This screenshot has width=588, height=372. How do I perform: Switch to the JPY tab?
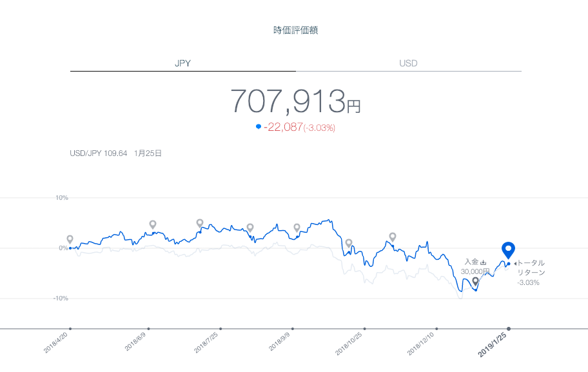(x=182, y=63)
